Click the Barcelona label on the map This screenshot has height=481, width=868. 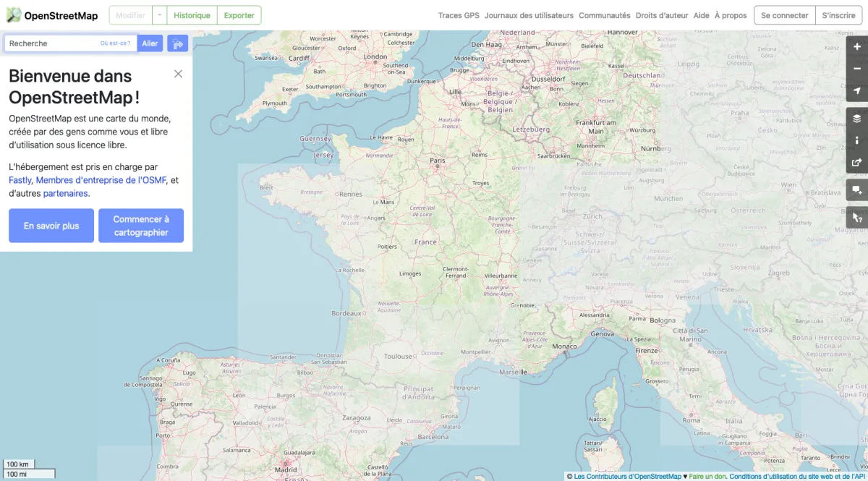(x=433, y=437)
